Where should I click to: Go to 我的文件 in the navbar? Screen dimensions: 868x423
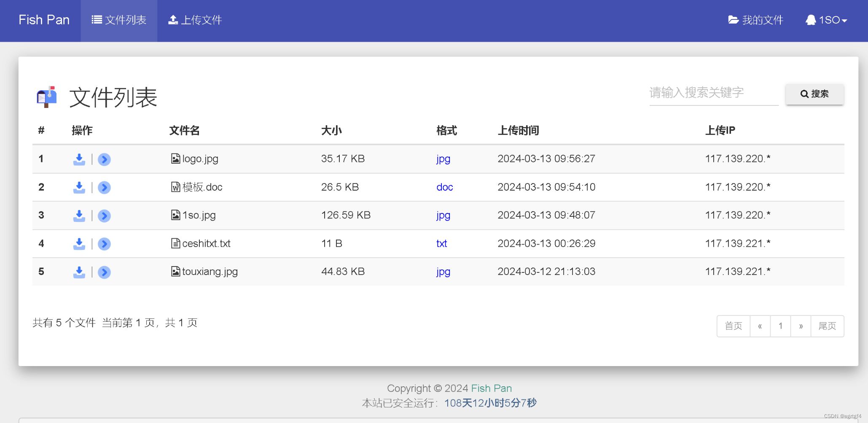[755, 20]
